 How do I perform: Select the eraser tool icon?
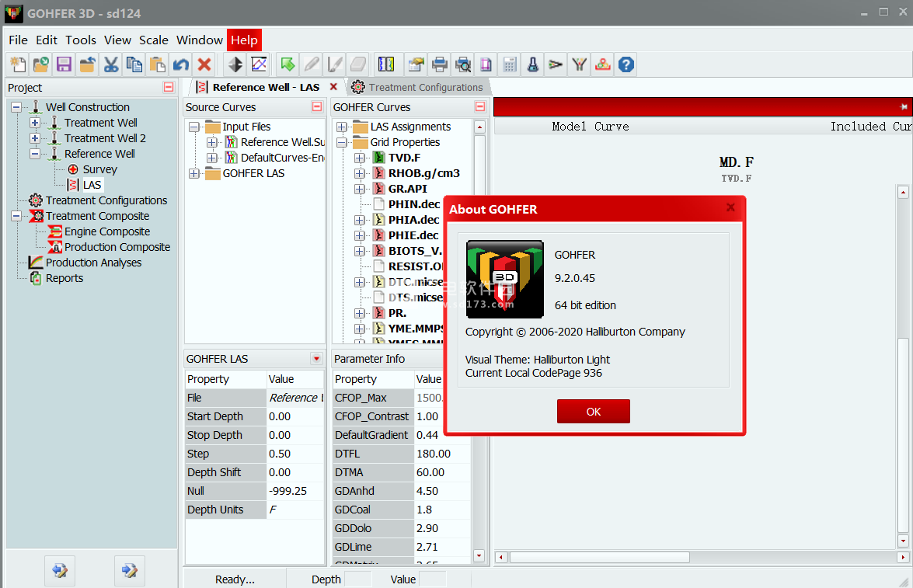click(x=358, y=64)
